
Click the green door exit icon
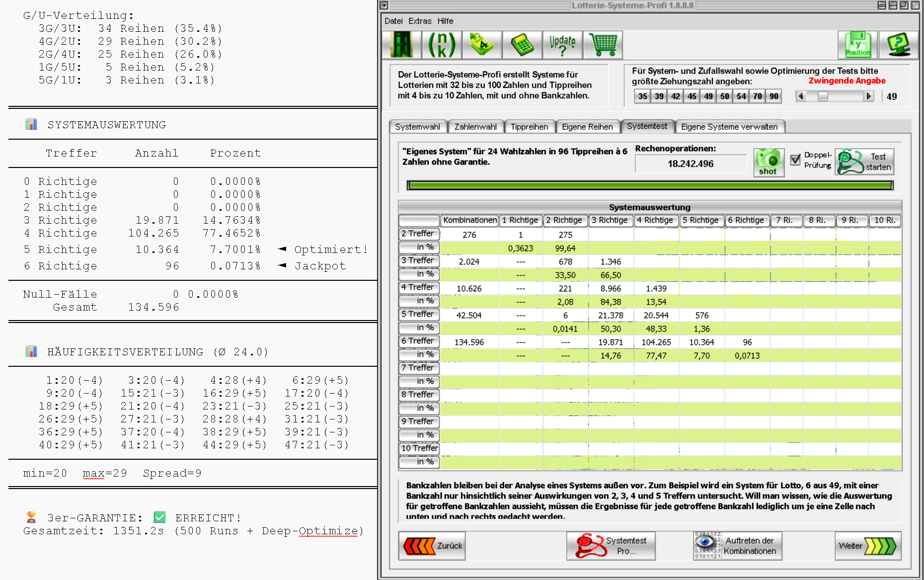pos(401,45)
